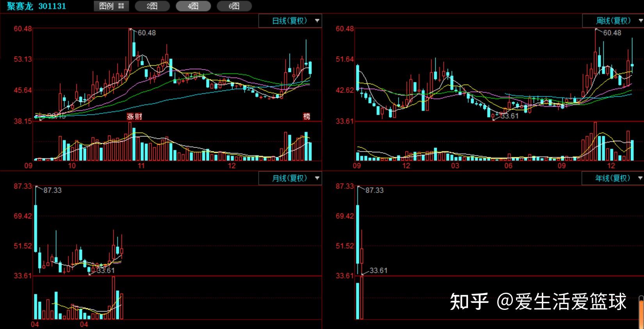Click the 涨 marker on daily chart
Viewport: 644px width, 329px height.
130,116
